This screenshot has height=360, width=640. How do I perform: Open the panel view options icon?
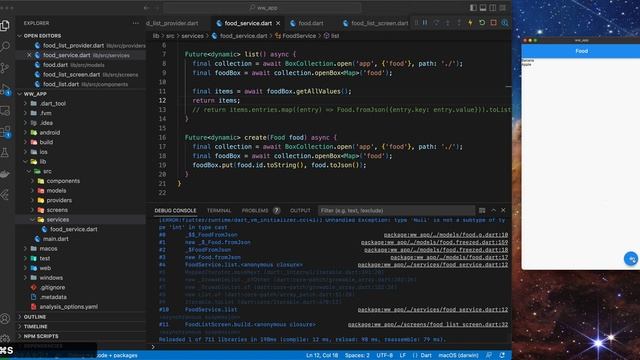[x=482, y=210]
